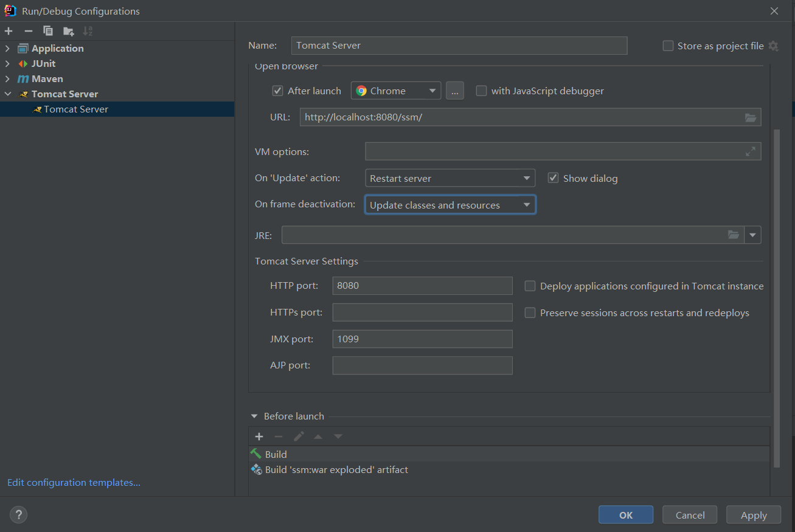Click the Store as project file gear icon

tap(773, 46)
